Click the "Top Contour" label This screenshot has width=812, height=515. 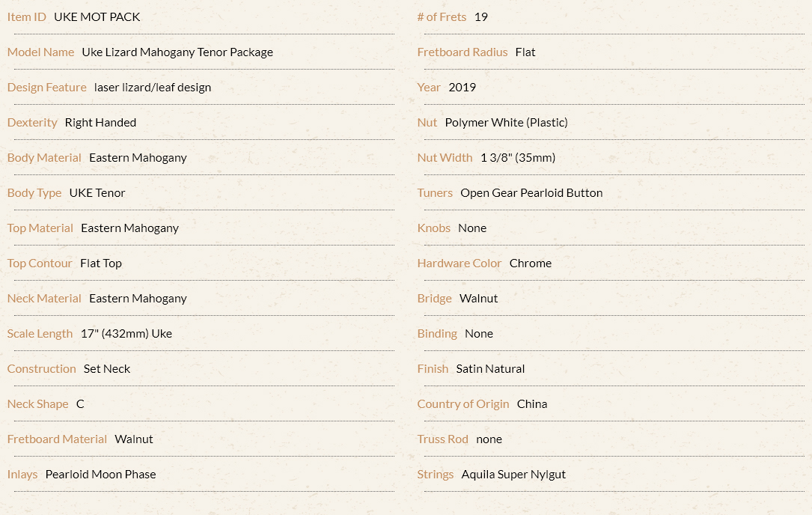[x=40, y=263]
